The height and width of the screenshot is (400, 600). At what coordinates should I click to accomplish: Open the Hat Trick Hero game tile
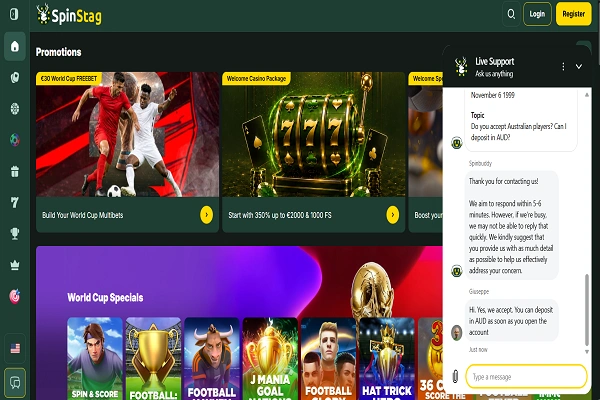387,359
